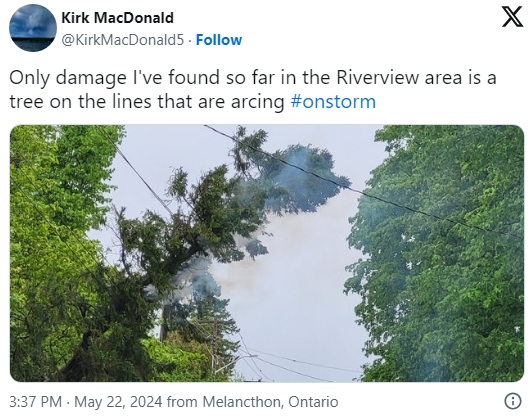The width and height of the screenshot is (531, 417).
Task: Click the bright green tree on photo's left
Action: 58,237
